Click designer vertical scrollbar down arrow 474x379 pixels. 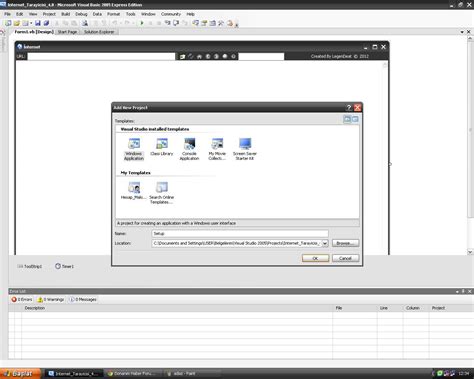tap(470, 252)
